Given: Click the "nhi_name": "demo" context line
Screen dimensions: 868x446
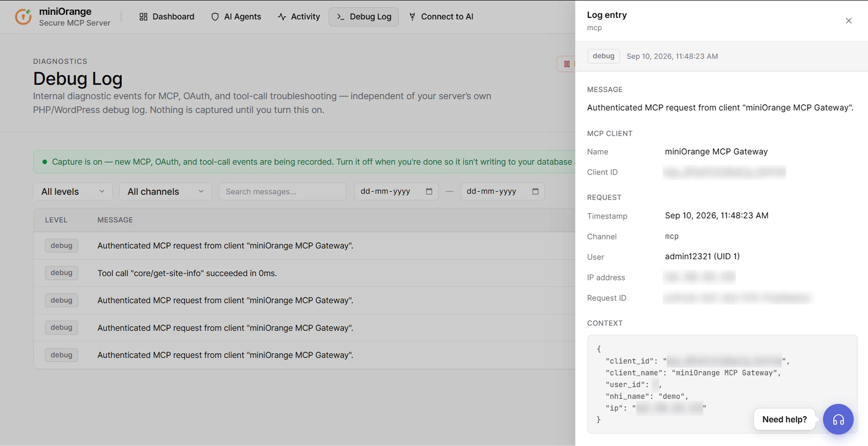Looking at the screenshot, I should 647,396.
